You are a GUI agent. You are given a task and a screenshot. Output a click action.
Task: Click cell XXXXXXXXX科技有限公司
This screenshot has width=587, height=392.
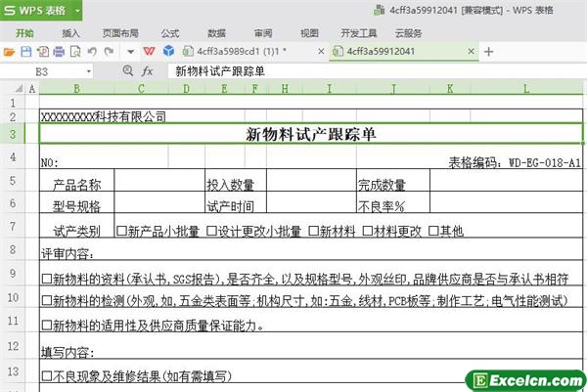(104, 117)
